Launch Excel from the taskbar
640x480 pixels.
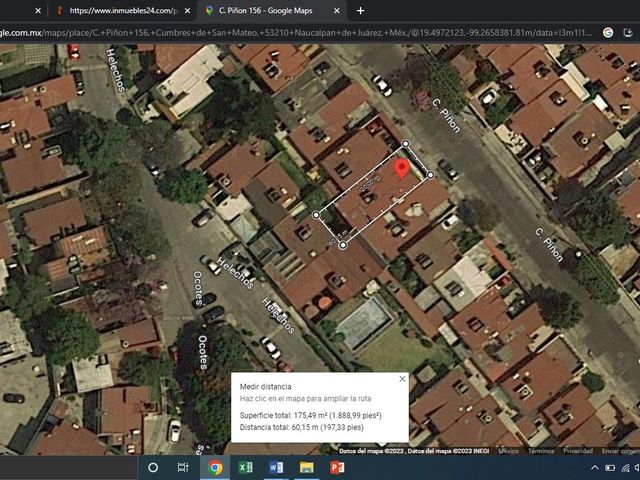click(x=245, y=467)
